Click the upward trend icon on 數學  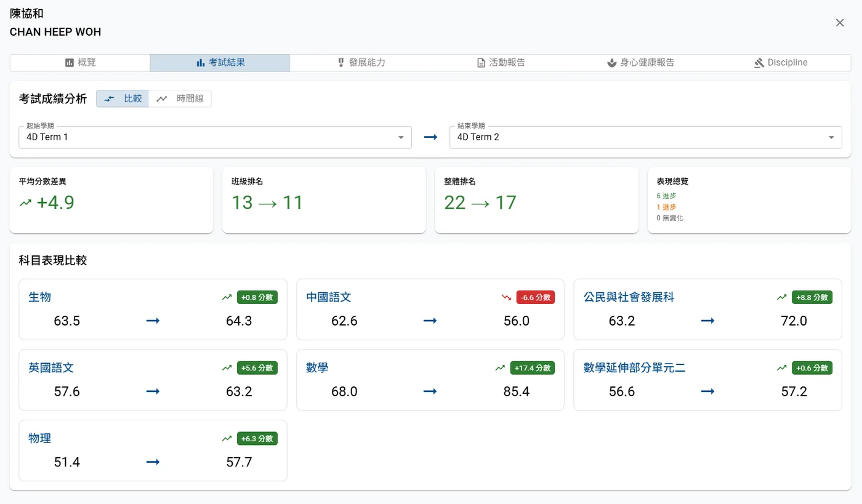click(x=500, y=368)
